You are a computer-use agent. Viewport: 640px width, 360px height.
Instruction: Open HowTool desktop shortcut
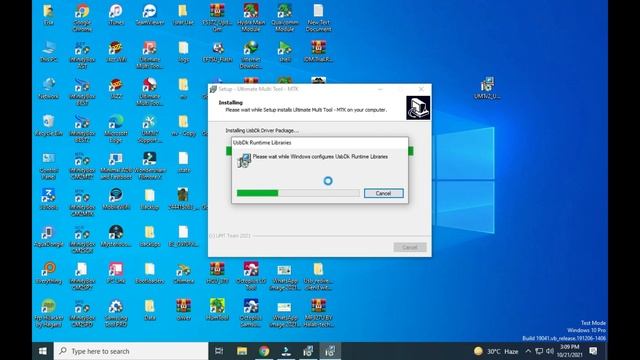pyautogui.click(x=217, y=310)
